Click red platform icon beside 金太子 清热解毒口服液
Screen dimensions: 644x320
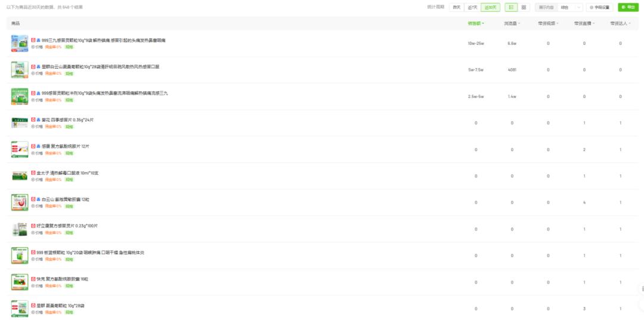tap(33, 173)
